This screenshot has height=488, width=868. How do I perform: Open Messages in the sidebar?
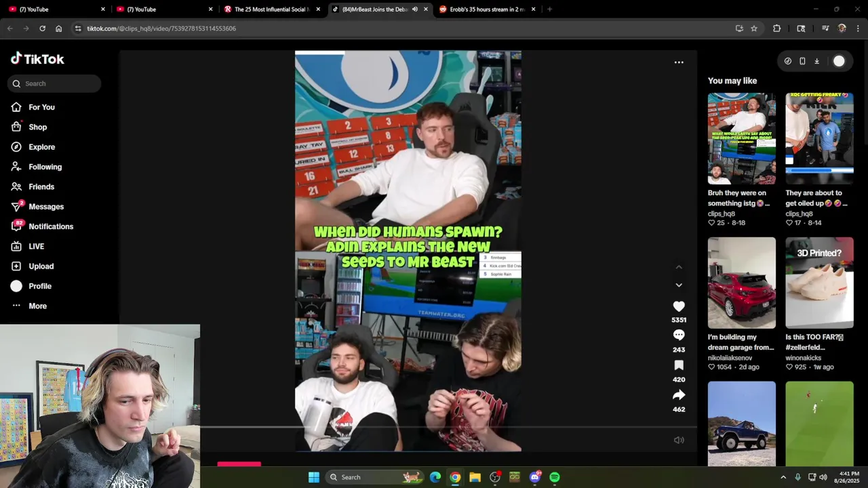click(x=37, y=207)
